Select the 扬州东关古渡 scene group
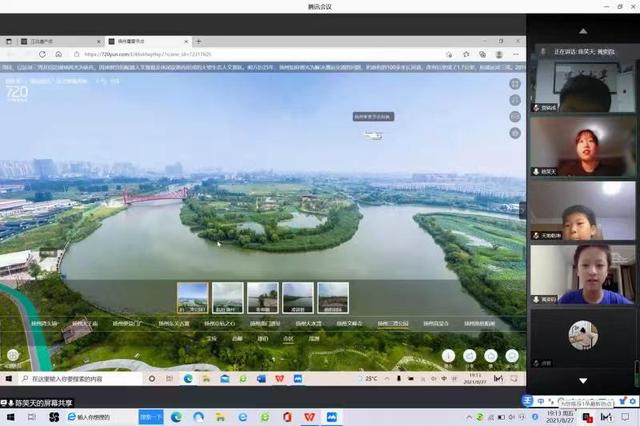Screen dimensions: 640x426 (x=174, y=324)
